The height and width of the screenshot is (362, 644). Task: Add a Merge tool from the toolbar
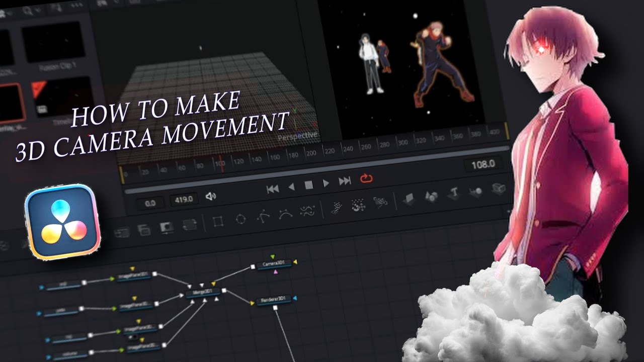click(x=121, y=232)
